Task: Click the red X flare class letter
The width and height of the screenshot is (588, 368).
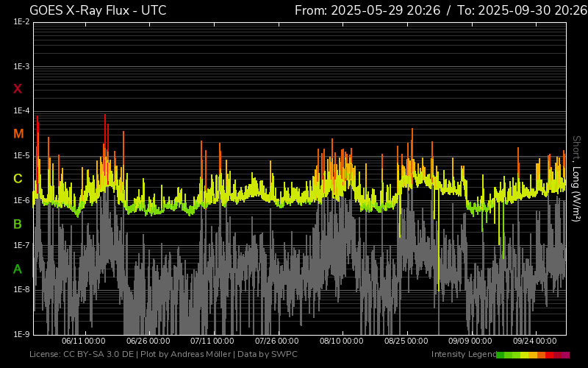Action: 18,89
